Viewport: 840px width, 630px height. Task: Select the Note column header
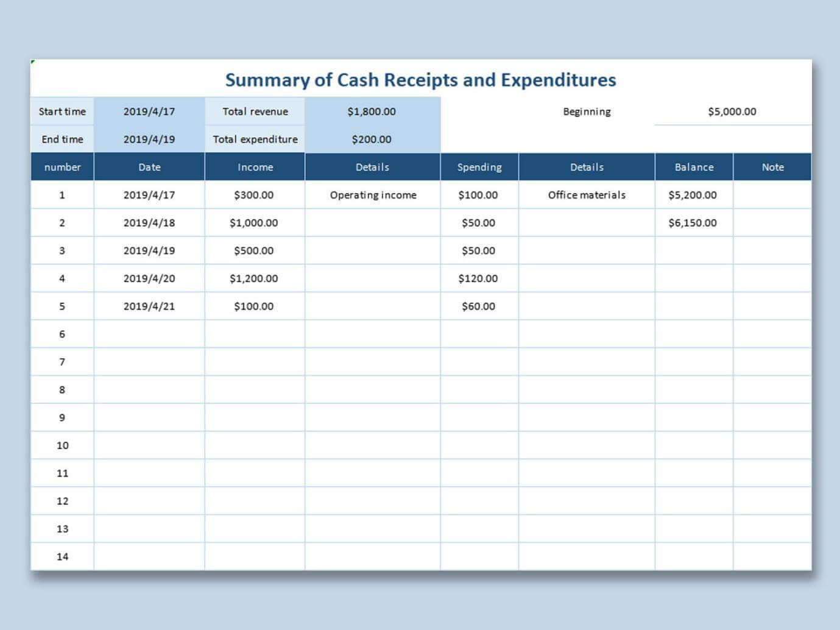pyautogui.click(x=772, y=166)
